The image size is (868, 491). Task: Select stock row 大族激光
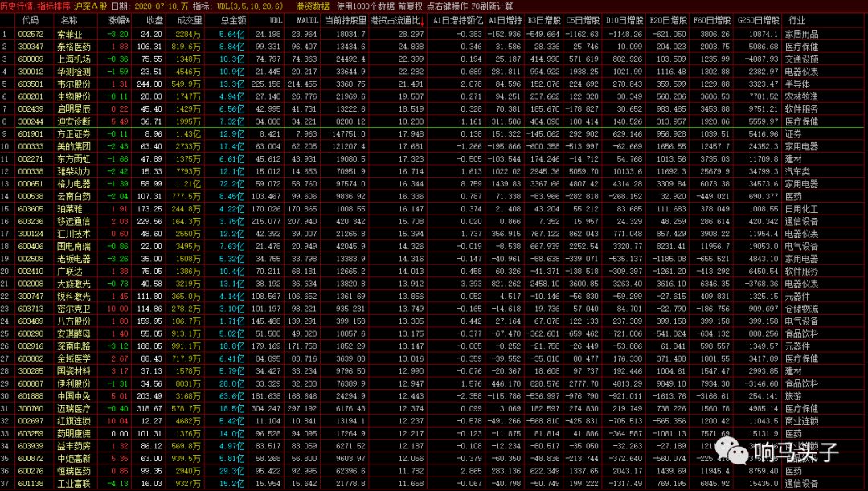pyautogui.click(x=432, y=284)
